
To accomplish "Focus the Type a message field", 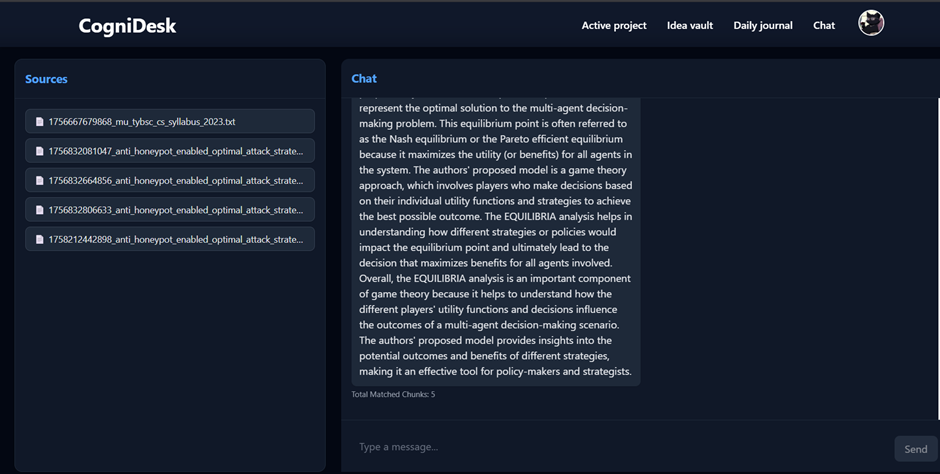I will (x=615, y=447).
